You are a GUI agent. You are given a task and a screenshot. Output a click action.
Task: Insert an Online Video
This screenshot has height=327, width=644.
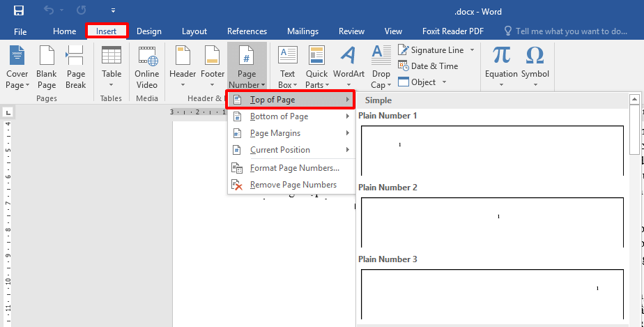[147, 68]
